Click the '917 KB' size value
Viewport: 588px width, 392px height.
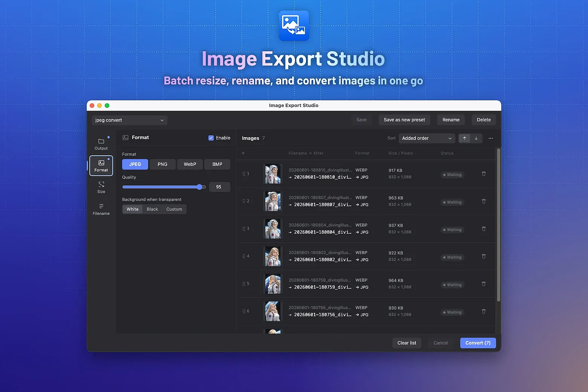(395, 170)
